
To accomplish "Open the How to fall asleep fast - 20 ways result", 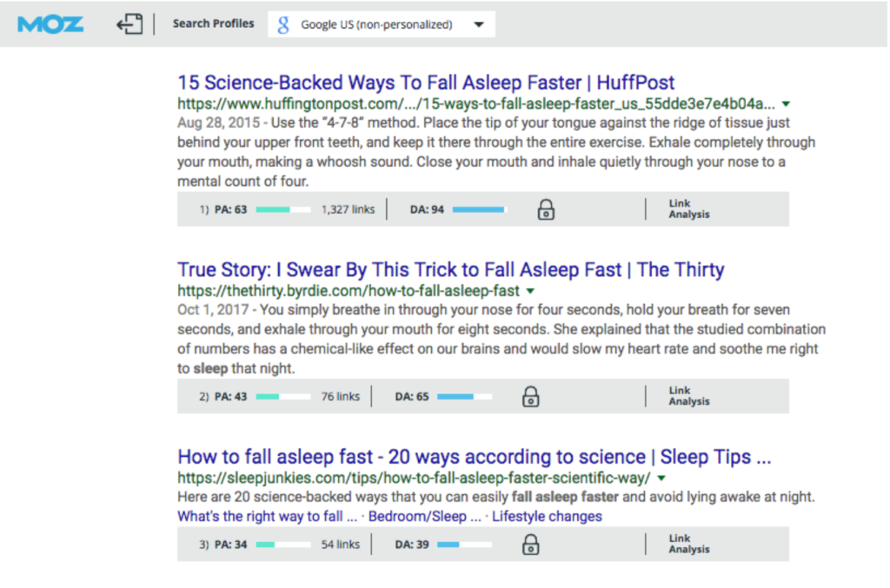I will [x=475, y=457].
